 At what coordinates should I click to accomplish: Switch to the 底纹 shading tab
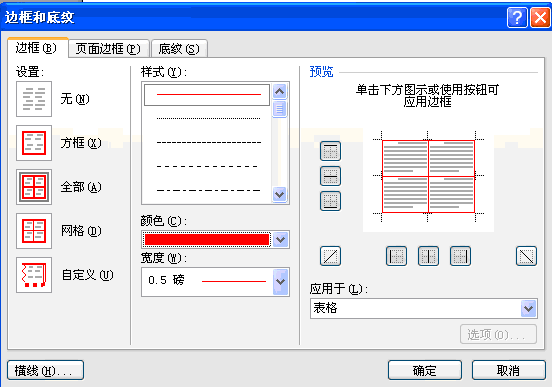click(179, 49)
